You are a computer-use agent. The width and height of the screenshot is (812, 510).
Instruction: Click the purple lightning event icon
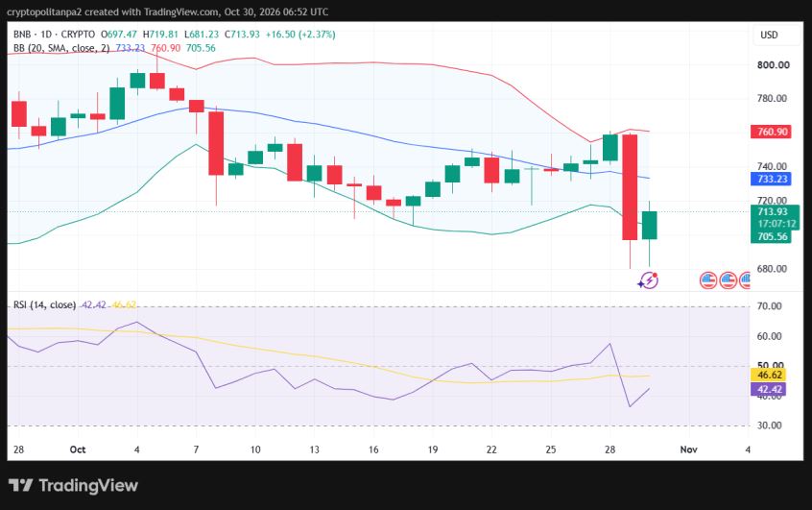click(x=648, y=280)
